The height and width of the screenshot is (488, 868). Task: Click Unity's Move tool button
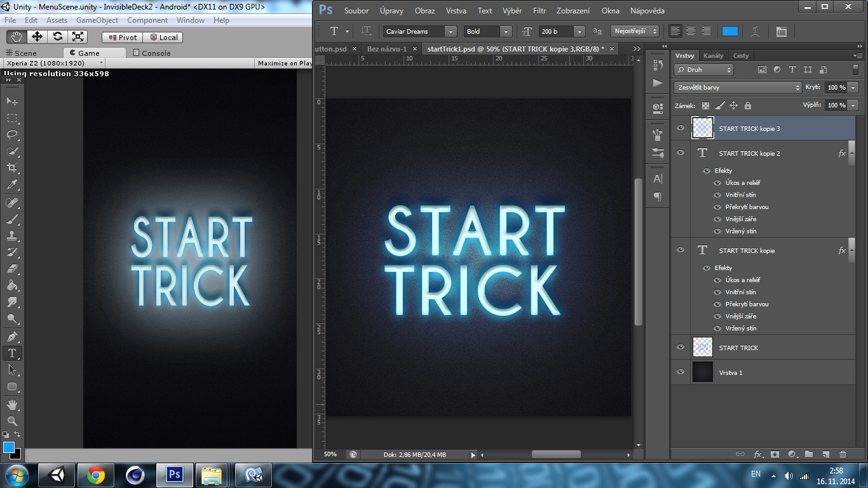tap(37, 37)
